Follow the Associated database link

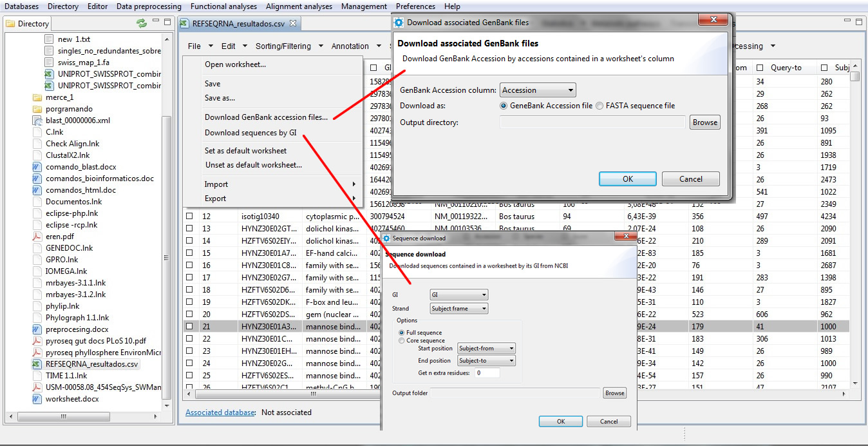coord(220,412)
